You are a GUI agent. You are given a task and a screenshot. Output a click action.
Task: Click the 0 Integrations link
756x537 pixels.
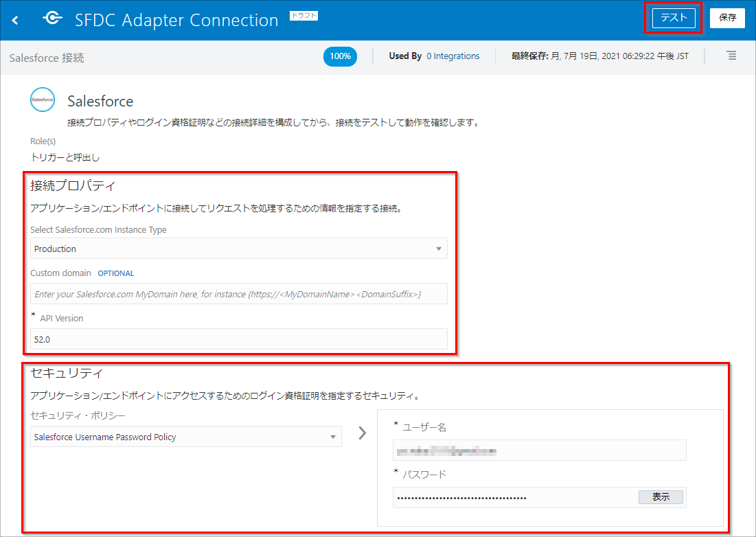click(453, 56)
